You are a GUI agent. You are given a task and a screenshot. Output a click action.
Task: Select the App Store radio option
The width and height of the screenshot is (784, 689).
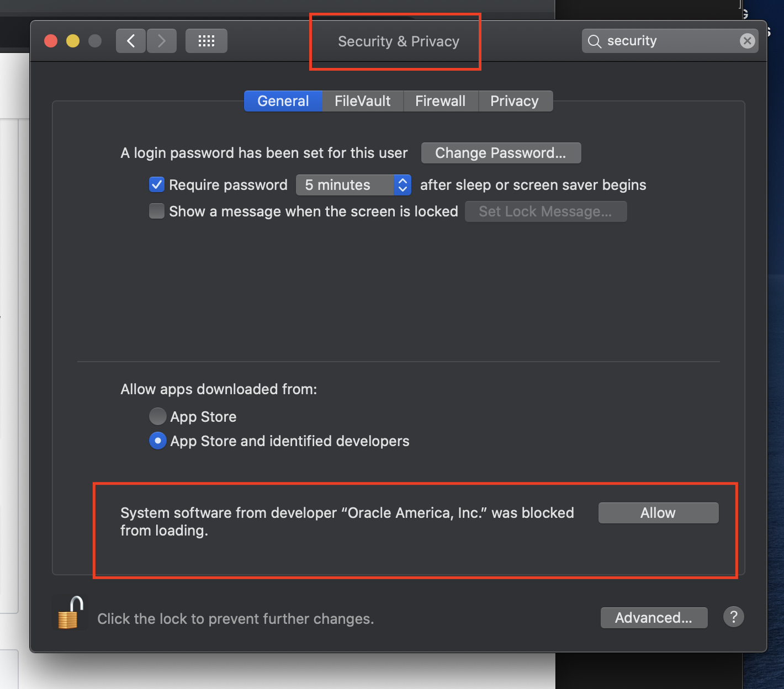click(x=158, y=416)
